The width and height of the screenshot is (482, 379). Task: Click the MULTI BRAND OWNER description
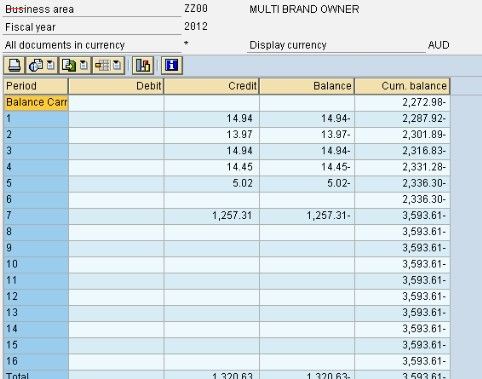click(304, 9)
